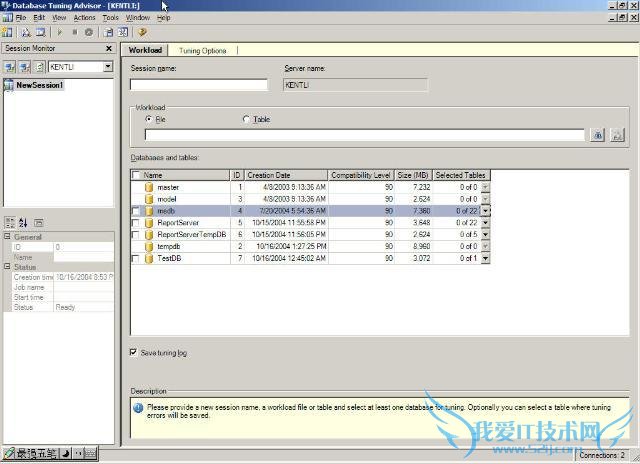The image size is (640, 464).
Task: Click the help icon in the toolbar
Action: click(143, 32)
